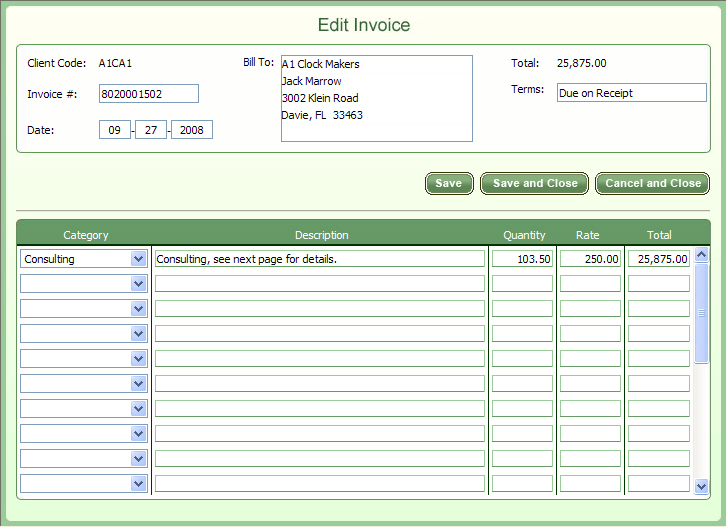
Task: Expand the category dropdown in the sixth row
Action: (x=138, y=384)
